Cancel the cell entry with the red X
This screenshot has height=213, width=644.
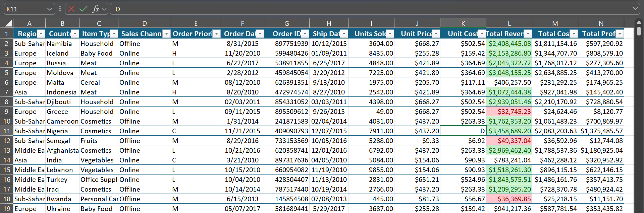71,9
